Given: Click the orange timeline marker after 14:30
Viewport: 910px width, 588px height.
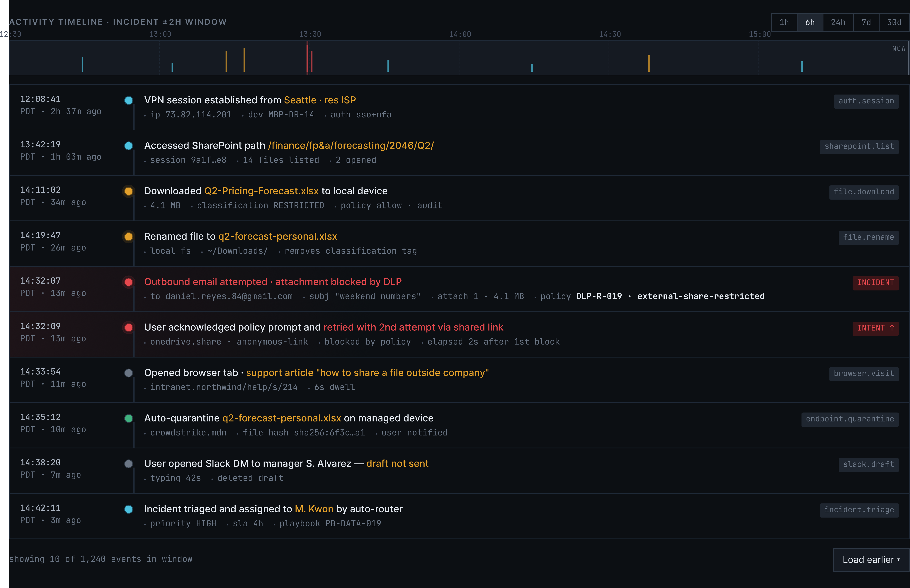Looking at the screenshot, I should tap(649, 63).
